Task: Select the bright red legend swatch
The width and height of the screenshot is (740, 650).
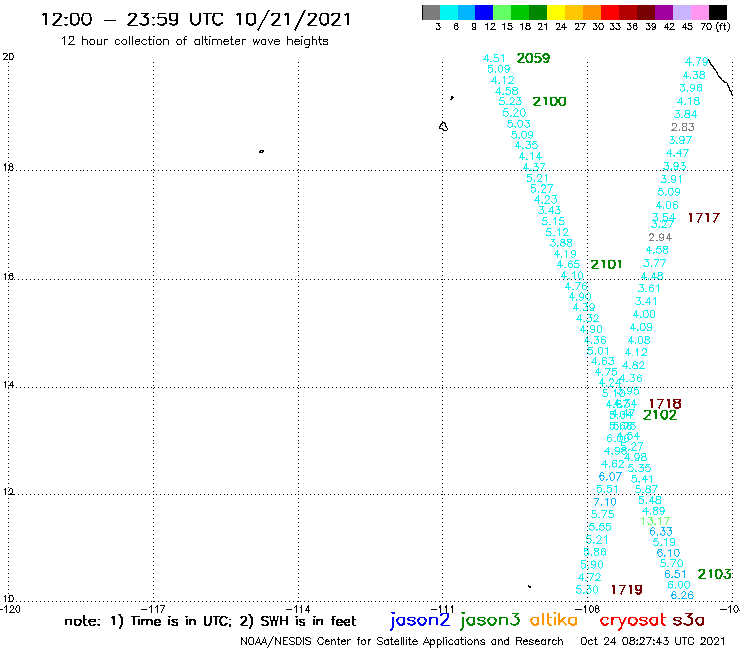Action: [609, 12]
